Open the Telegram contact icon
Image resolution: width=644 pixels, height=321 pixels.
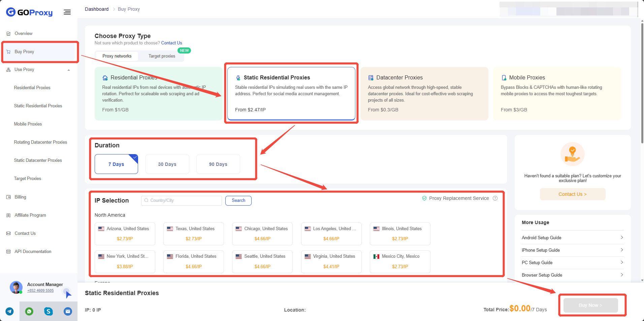tap(10, 312)
